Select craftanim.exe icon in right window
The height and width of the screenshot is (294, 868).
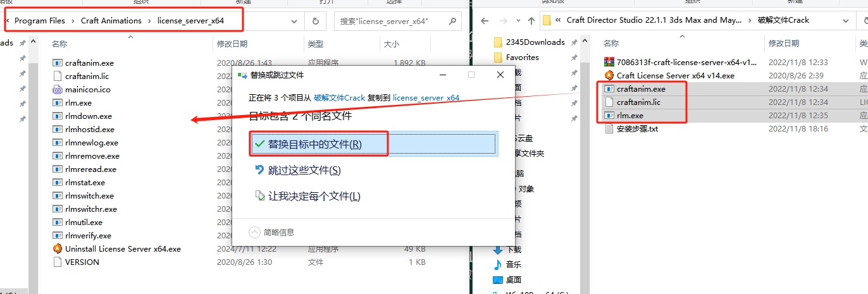[609, 89]
